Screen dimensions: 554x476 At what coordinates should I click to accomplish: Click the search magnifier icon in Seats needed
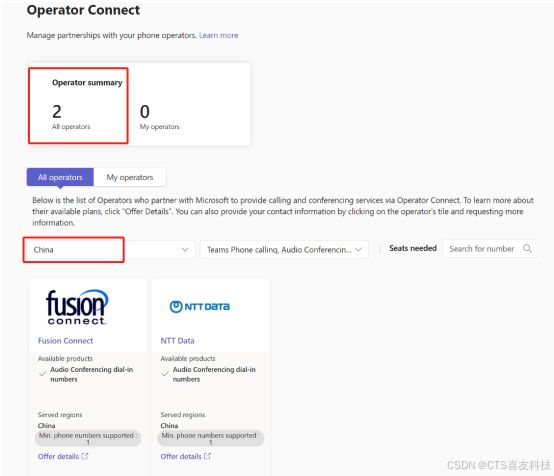(x=527, y=248)
